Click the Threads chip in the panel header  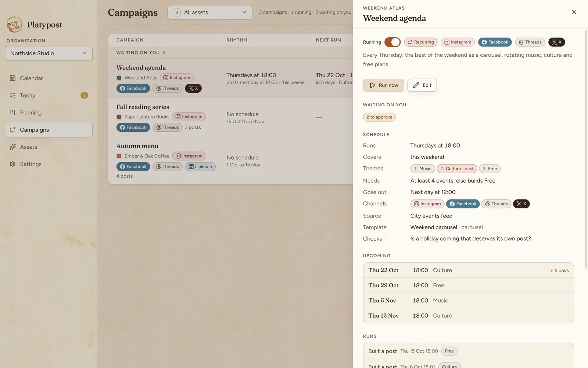(530, 42)
